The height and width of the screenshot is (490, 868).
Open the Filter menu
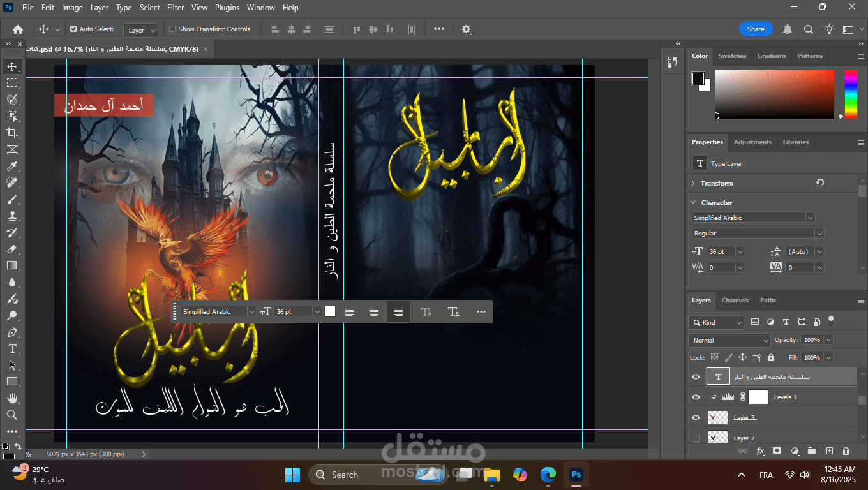click(176, 8)
